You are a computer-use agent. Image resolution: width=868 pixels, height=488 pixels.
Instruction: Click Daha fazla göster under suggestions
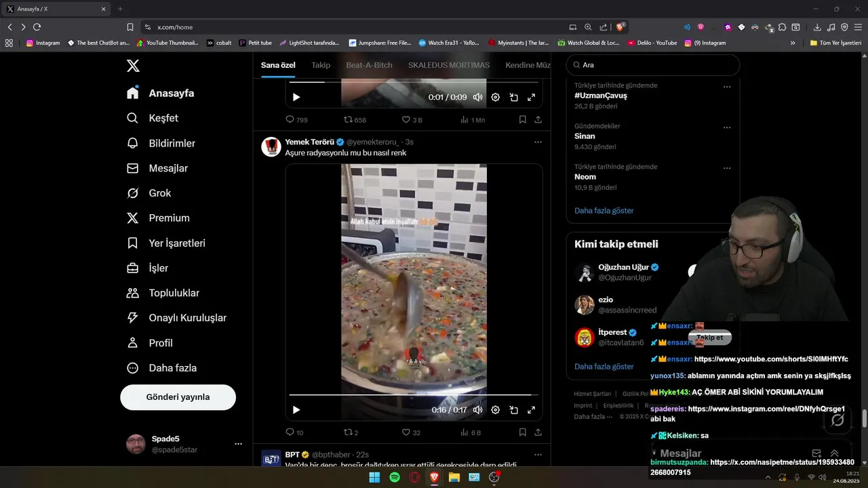604,367
